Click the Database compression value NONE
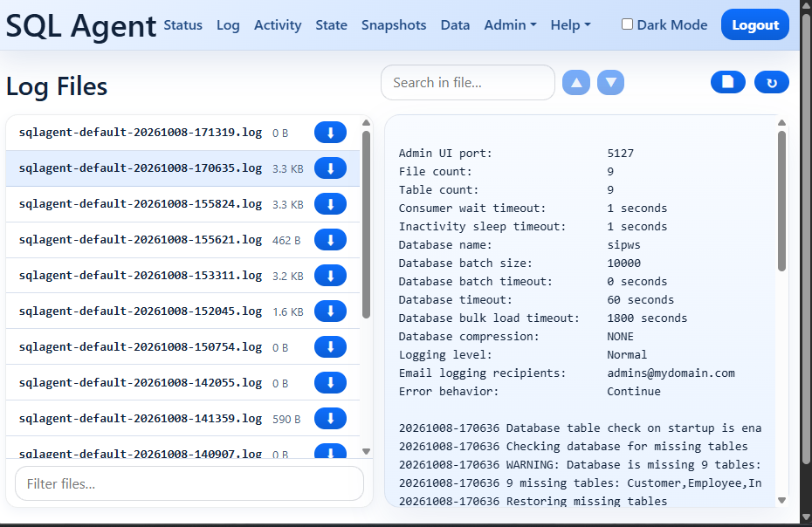Viewport: 812px width, 527px height. (x=621, y=337)
